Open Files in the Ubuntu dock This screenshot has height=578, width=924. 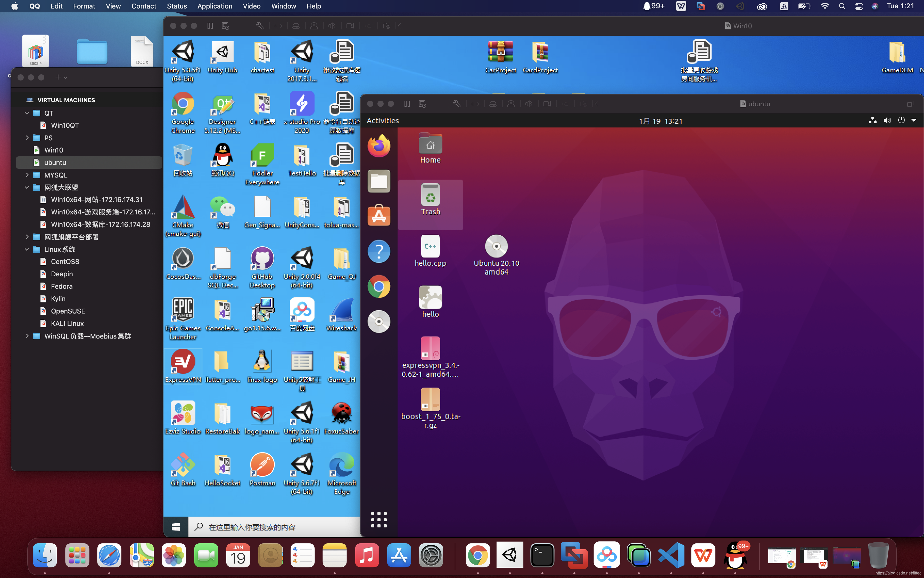tap(379, 181)
